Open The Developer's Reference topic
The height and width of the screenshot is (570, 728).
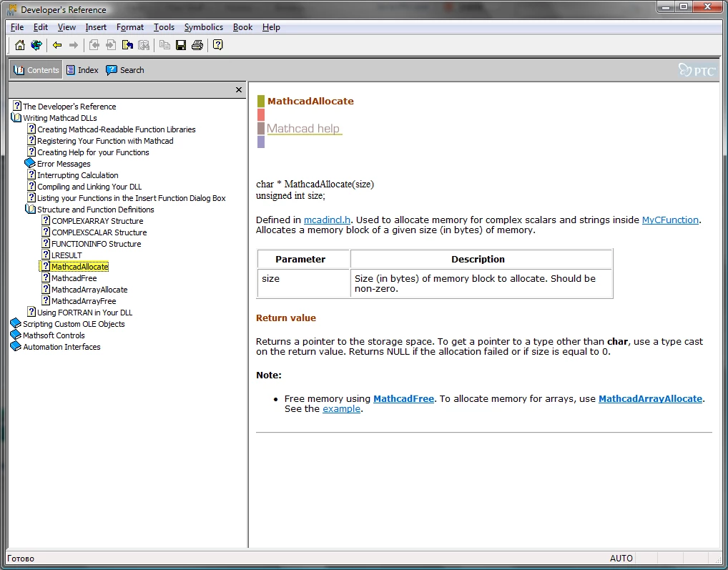pos(69,107)
